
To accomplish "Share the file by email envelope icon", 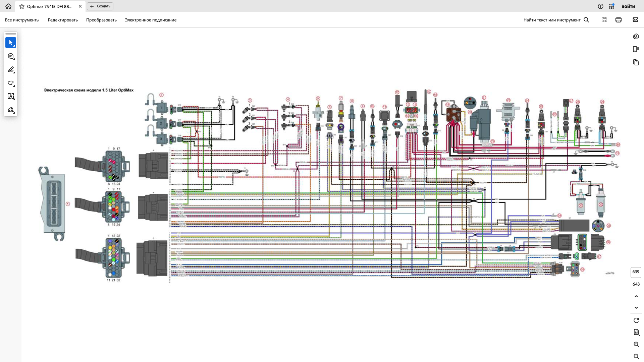I will [x=636, y=20].
